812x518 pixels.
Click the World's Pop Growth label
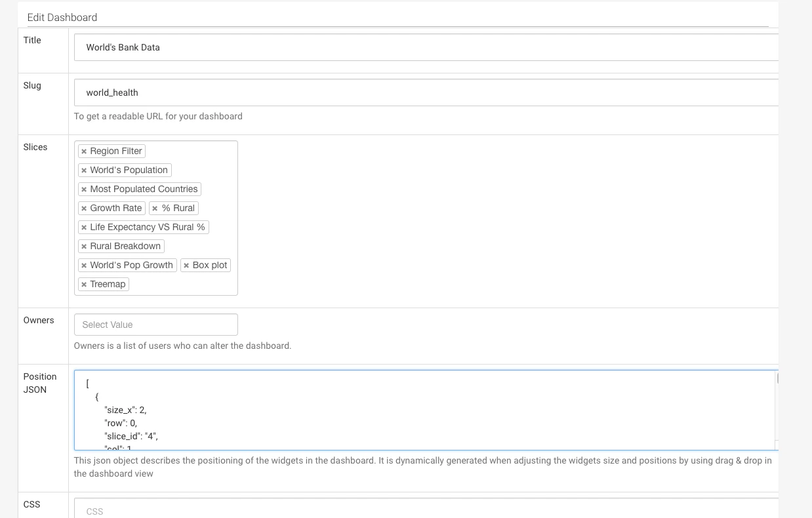coord(131,265)
